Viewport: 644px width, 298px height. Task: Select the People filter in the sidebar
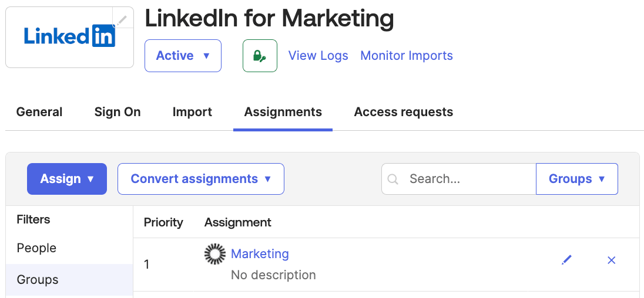pos(36,248)
